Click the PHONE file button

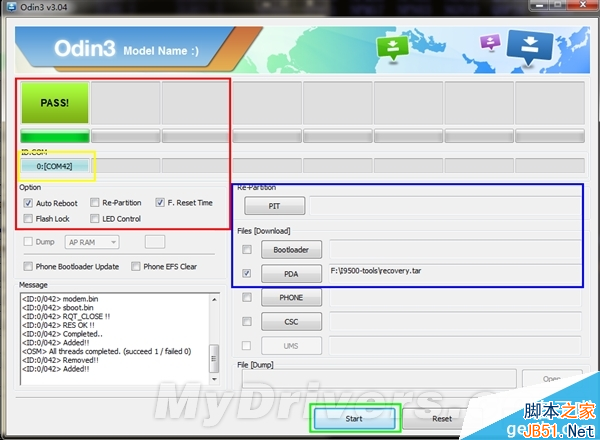291,297
